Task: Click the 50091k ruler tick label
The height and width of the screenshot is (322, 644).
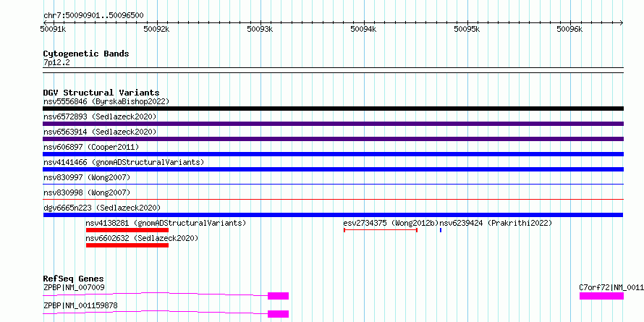Action: (x=53, y=29)
